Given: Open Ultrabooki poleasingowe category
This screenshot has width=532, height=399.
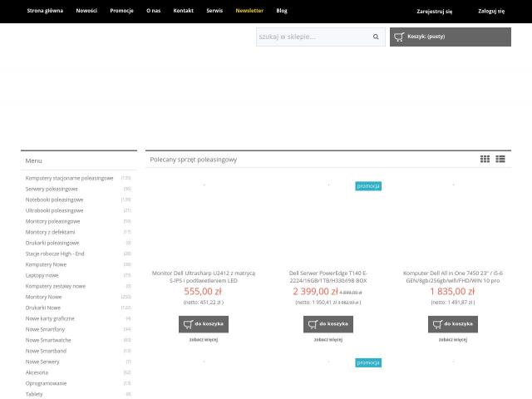Looking at the screenshot, I should (x=54, y=210).
